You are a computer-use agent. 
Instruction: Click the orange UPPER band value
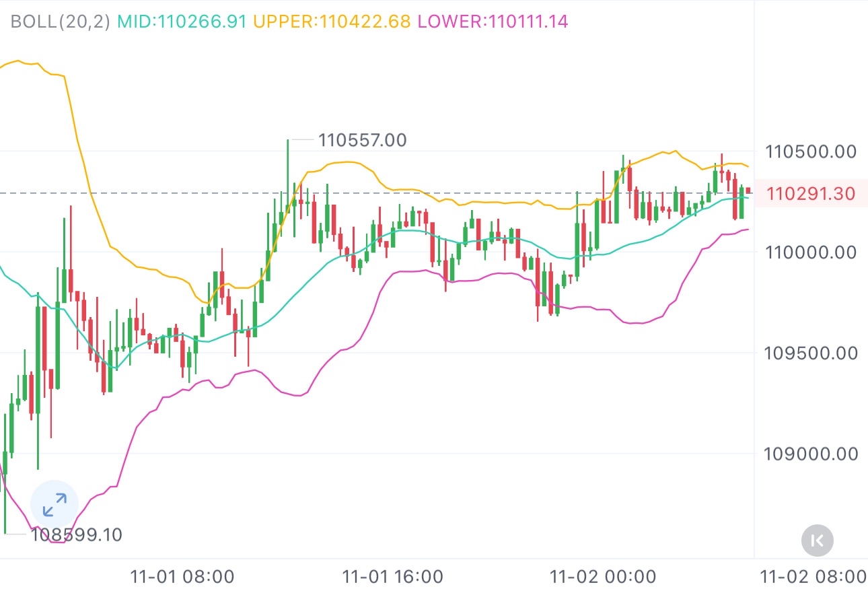point(332,22)
